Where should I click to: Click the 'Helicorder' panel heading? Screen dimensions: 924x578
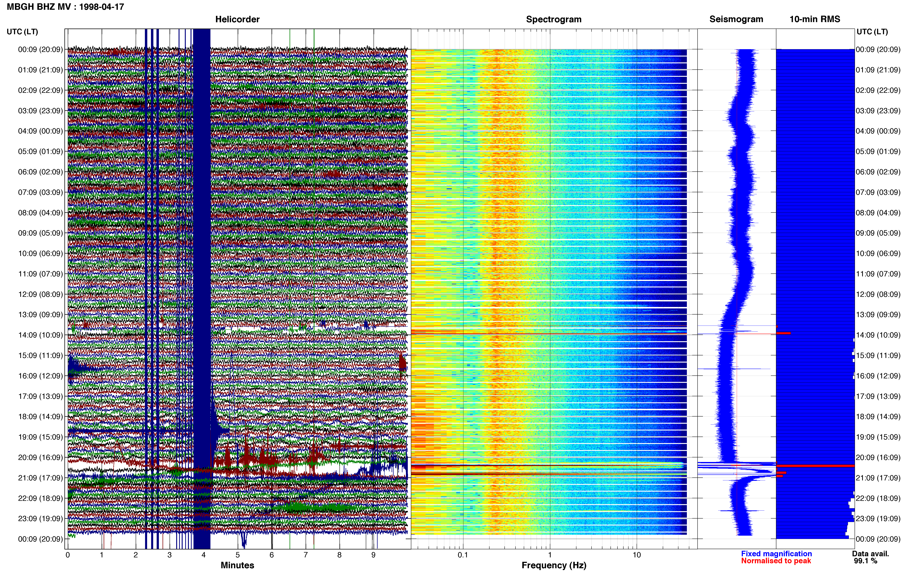tap(237, 19)
